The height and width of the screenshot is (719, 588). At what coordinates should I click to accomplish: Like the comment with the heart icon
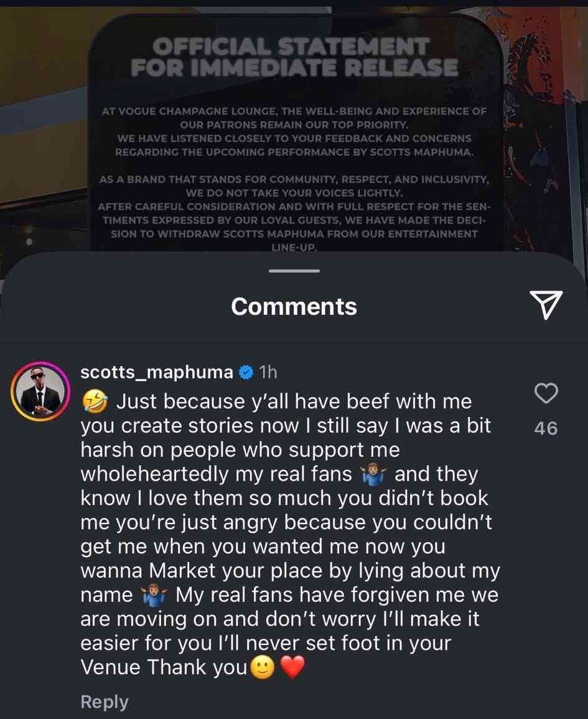pos(546,393)
